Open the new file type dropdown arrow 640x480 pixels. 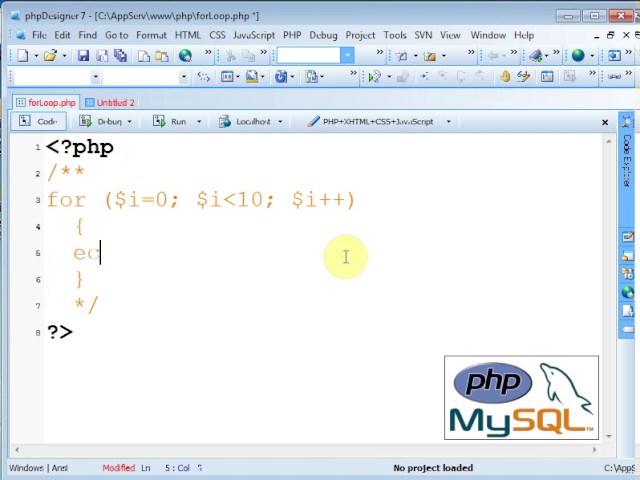pyautogui.click(x=36, y=56)
